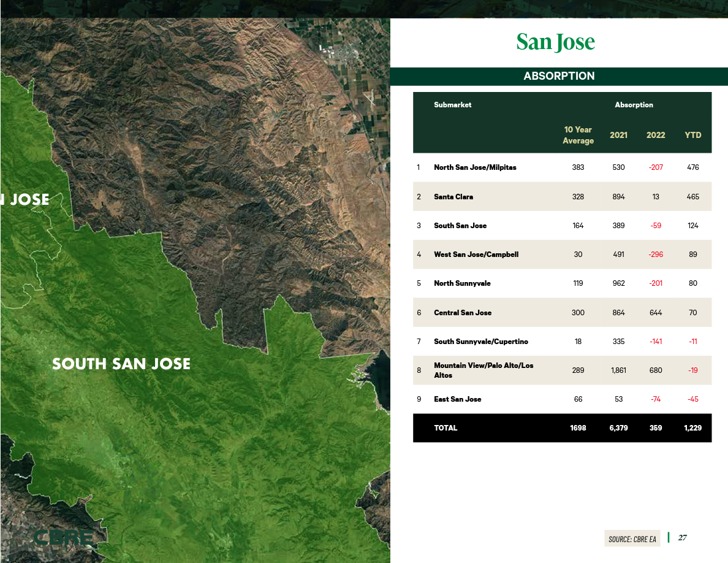This screenshot has width=728, height=563.
Task: Select the East San Jose row label
Action: 457,399
